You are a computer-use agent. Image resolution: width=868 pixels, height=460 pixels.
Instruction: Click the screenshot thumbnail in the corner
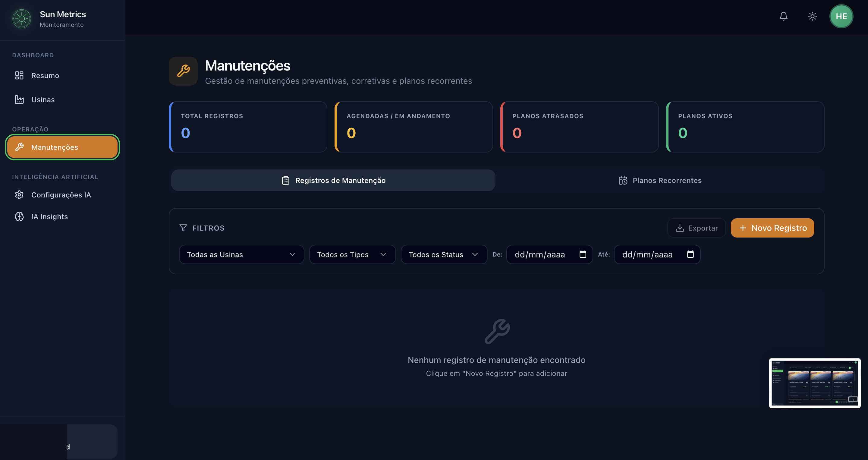[815, 383]
